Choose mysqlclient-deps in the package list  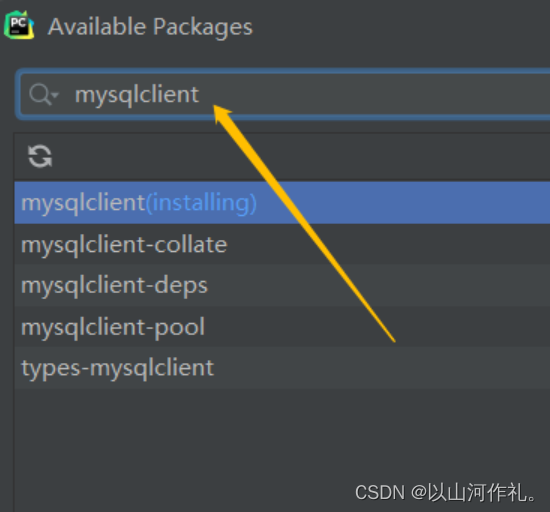[282, 285]
